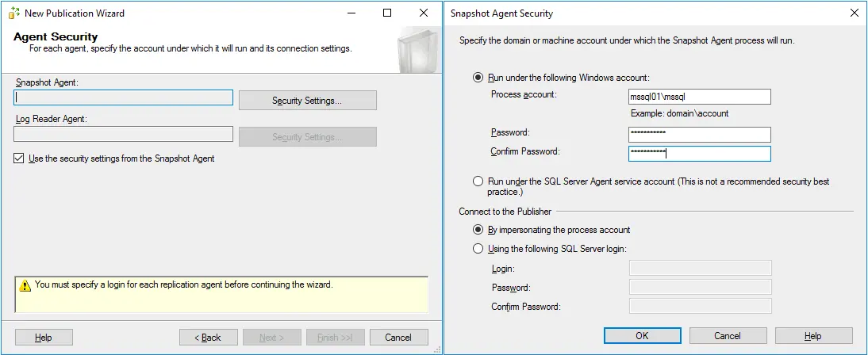The width and height of the screenshot is (868, 355).
Task: Cancel the New Publication Wizard
Action: [398, 338]
